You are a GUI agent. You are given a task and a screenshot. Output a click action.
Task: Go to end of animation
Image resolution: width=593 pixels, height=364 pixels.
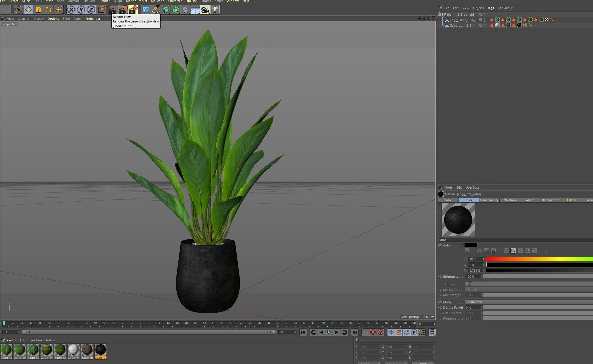click(355, 332)
